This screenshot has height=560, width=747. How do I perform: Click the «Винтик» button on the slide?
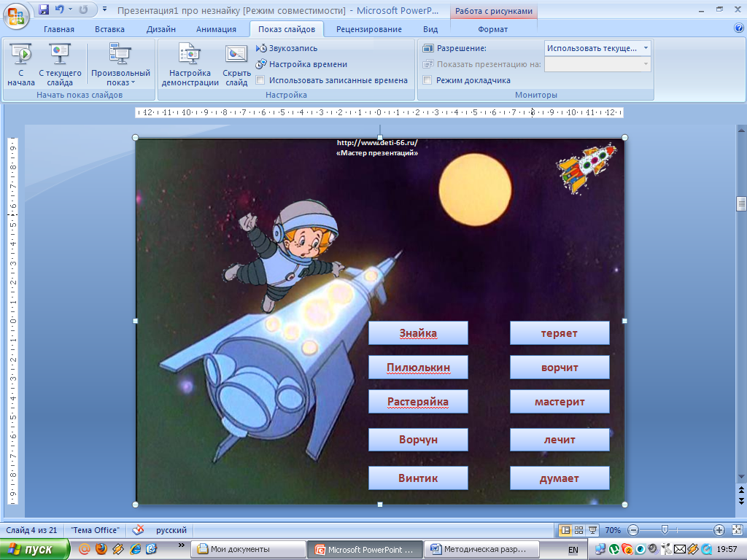[x=418, y=478]
